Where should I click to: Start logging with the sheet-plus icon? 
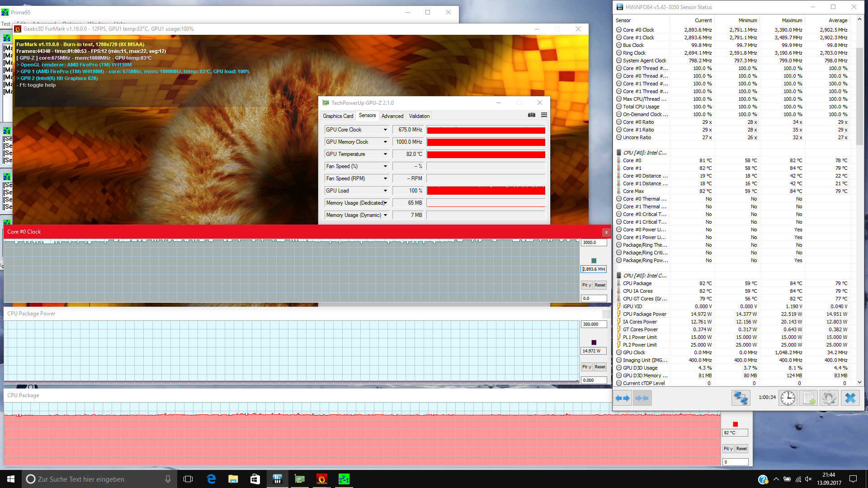pos(808,398)
